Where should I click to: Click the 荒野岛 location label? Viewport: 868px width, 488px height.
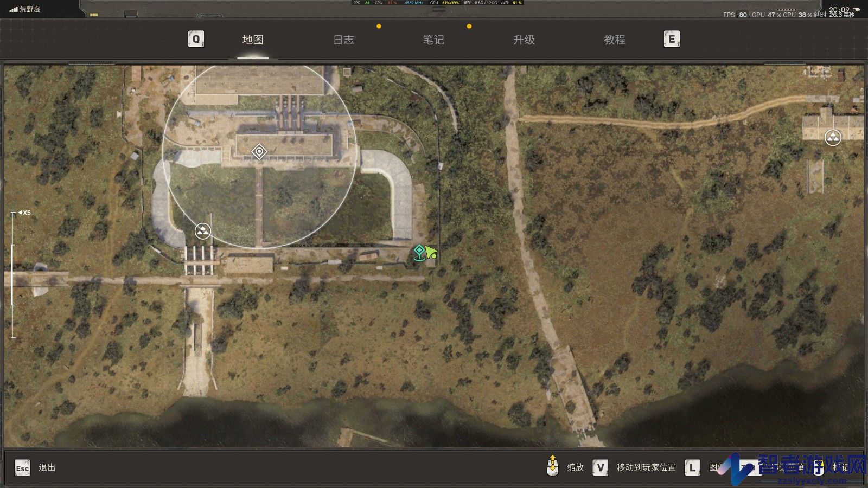click(x=30, y=9)
